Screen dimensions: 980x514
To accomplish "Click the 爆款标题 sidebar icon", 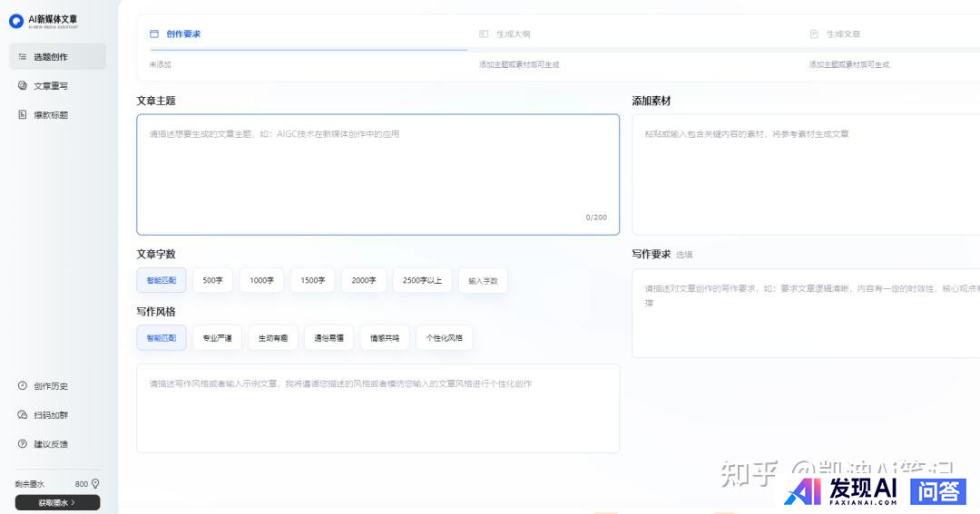I will [23, 115].
